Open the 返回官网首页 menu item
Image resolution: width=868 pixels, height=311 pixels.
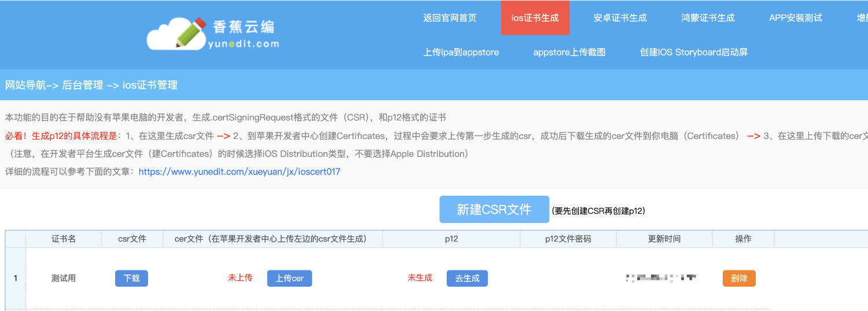450,18
